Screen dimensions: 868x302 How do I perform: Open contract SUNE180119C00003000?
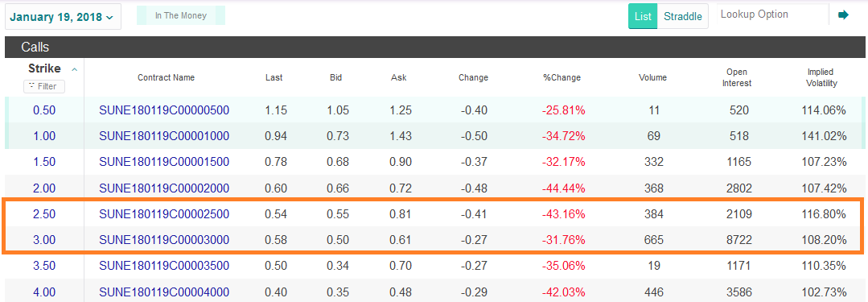tap(164, 240)
